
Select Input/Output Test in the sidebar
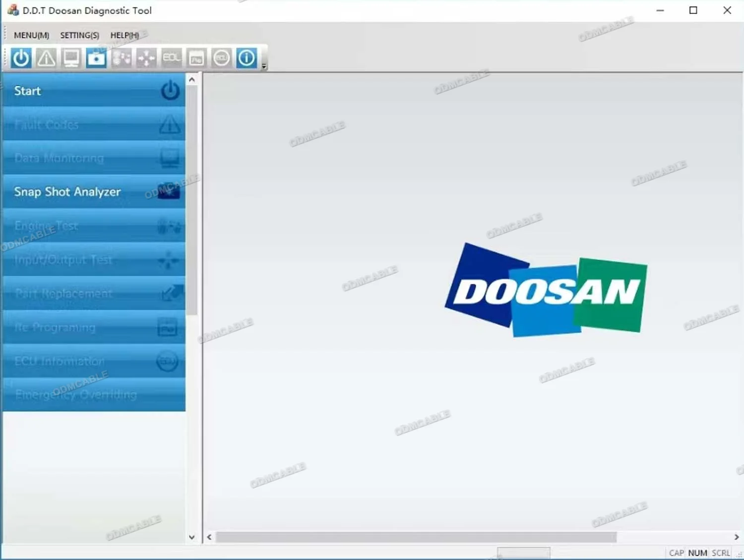[94, 259]
